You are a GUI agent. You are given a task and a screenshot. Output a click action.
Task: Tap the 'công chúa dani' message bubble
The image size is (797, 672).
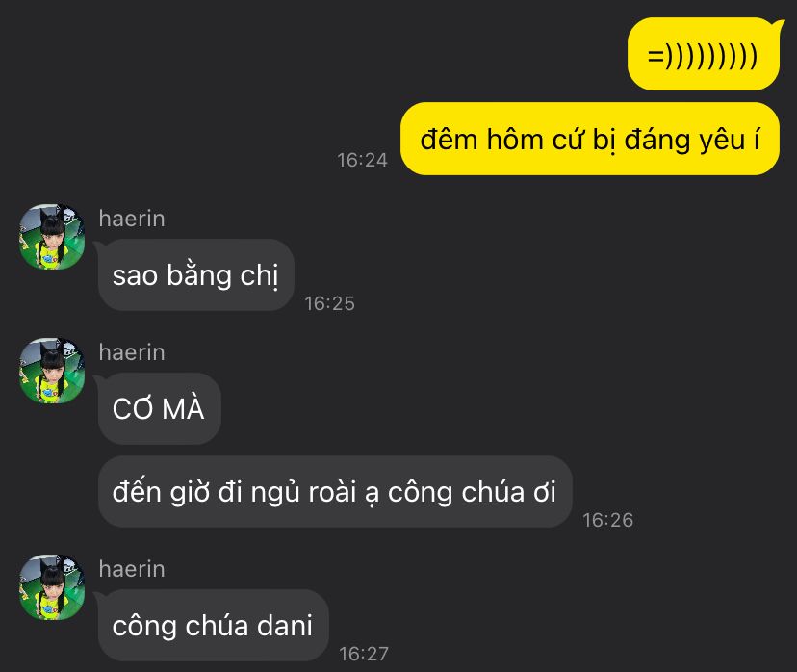[213, 625]
